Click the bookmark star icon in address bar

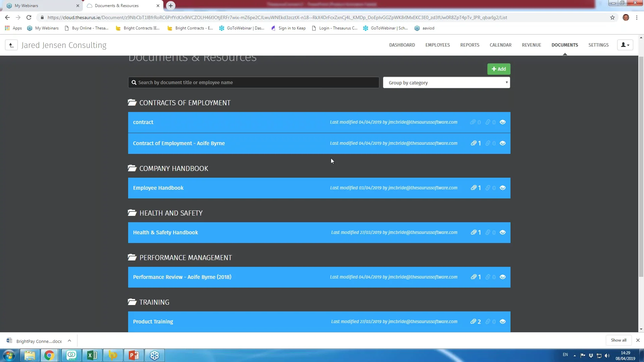[612, 18]
